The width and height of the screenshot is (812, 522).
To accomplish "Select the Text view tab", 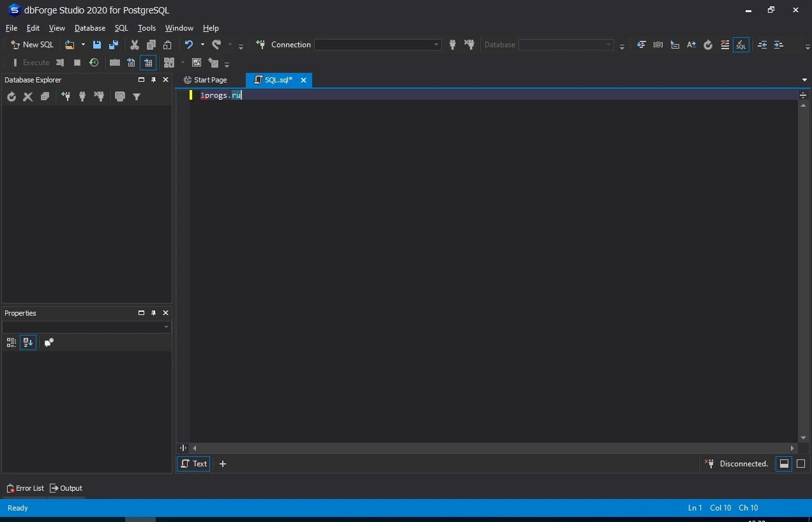I will coord(193,464).
